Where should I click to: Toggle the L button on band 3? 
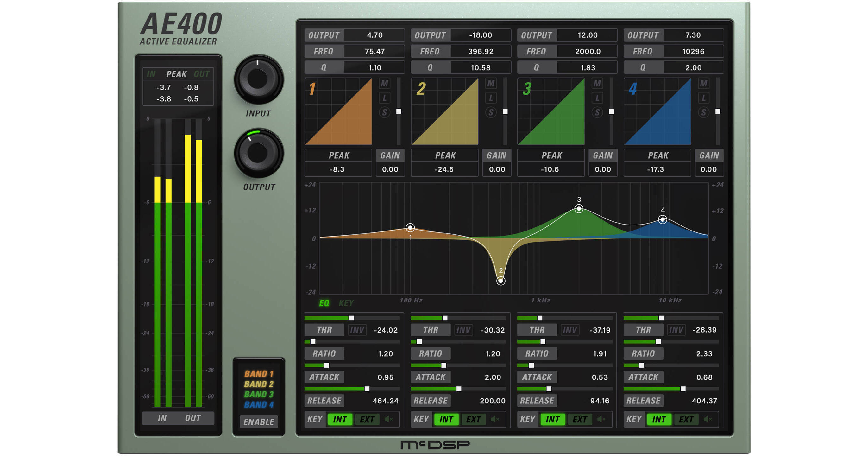[x=597, y=98]
